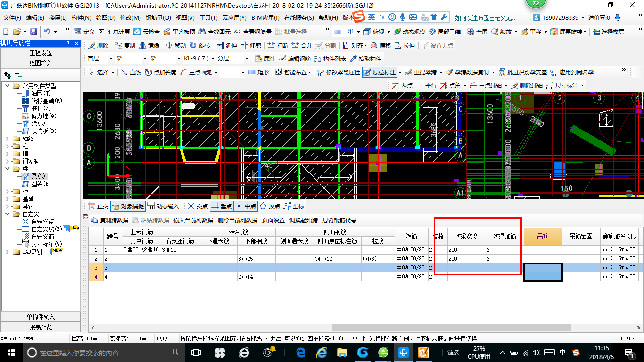This screenshot has height=362, width=644.
Task: Expand the 轴线 tree folder
Action: pos(8,139)
